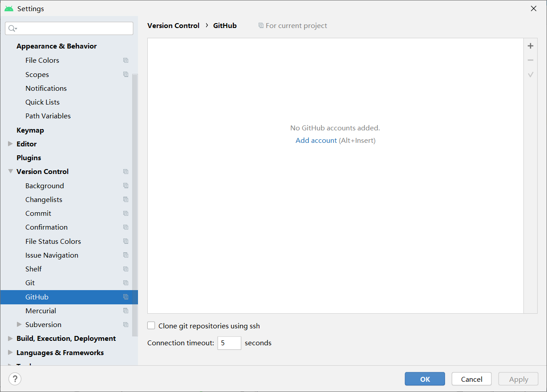Select Keymap settings
The width and height of the screenshot is (547, 392).
click(30, 130)
